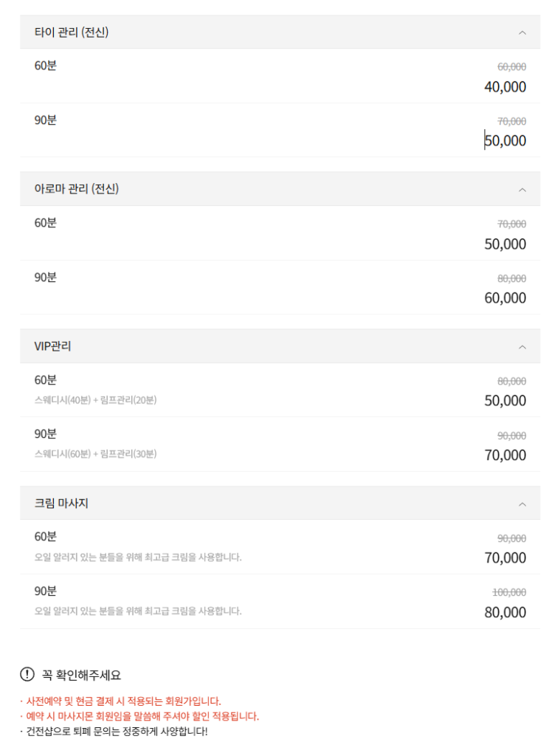This screenshot has width=549, height=756.
Task: Collapse the 아로마 관리 (전신) section chevron
Action: [522, 190]
